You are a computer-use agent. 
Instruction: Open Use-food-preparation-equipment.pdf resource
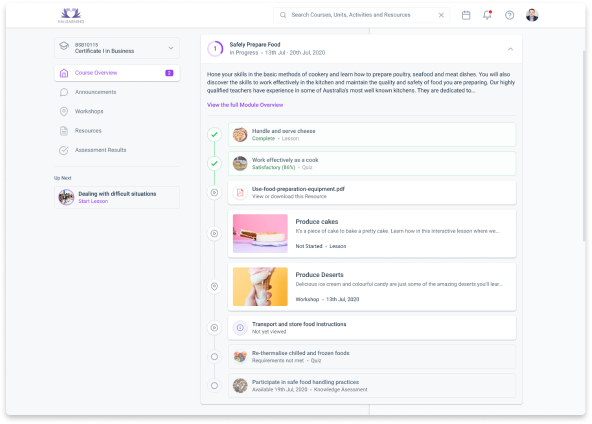tap(372, 193)
